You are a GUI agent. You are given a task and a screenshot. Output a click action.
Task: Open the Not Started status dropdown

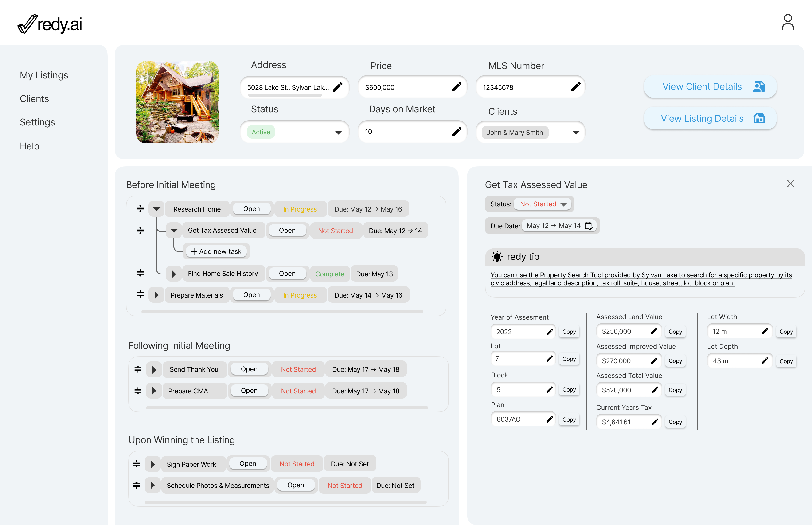coord(543,204)
